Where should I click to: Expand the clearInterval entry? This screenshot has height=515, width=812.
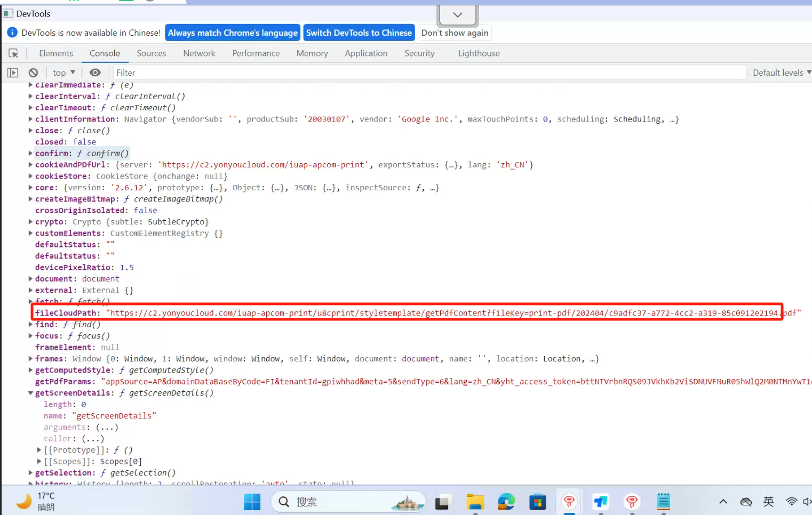30,96
